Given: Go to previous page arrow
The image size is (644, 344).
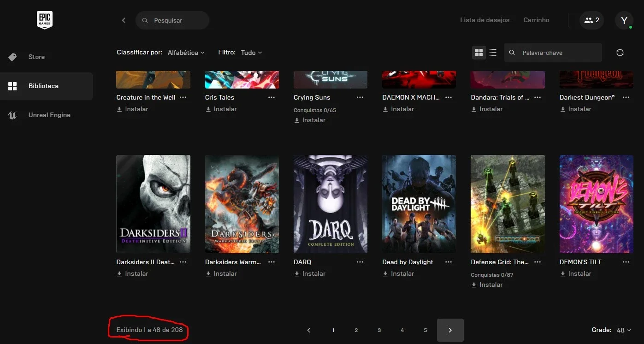Looking at the screenshot, I should click(309, 330).
